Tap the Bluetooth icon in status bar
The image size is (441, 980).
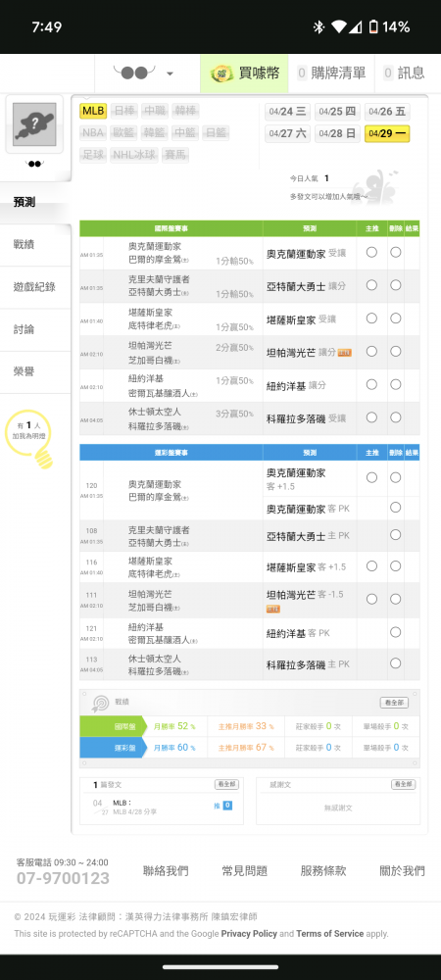pyautogui.click(x=318, y=26)
